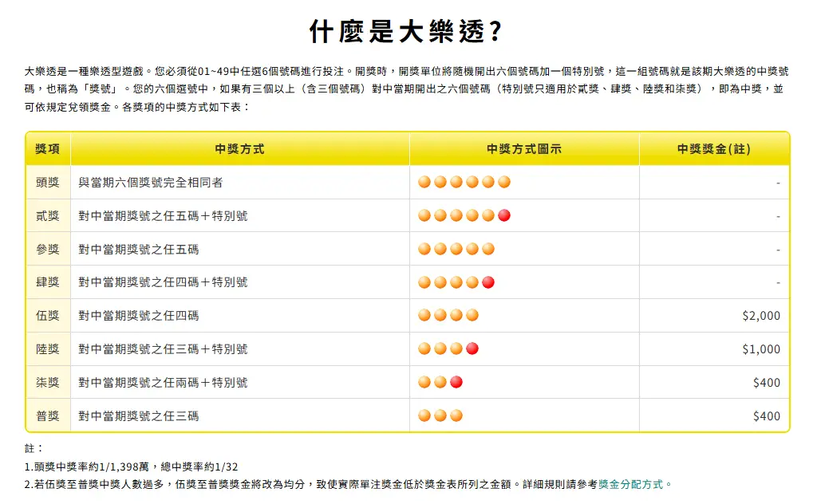This screenshot has height=504, width=817.
Task: Select the 頭獎 prize label cell
Action: (48, 183)
